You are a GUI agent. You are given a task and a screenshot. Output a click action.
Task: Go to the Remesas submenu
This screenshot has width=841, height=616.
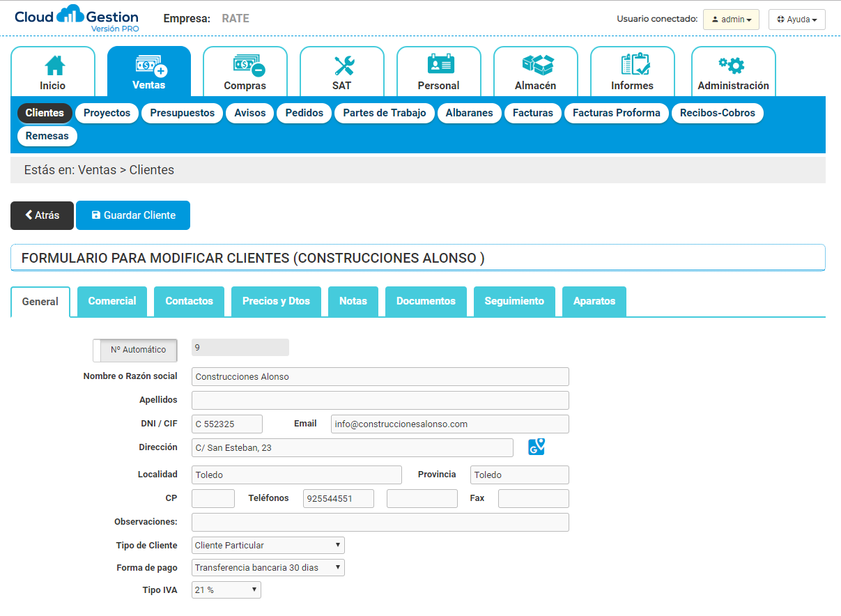click(47, 136)
